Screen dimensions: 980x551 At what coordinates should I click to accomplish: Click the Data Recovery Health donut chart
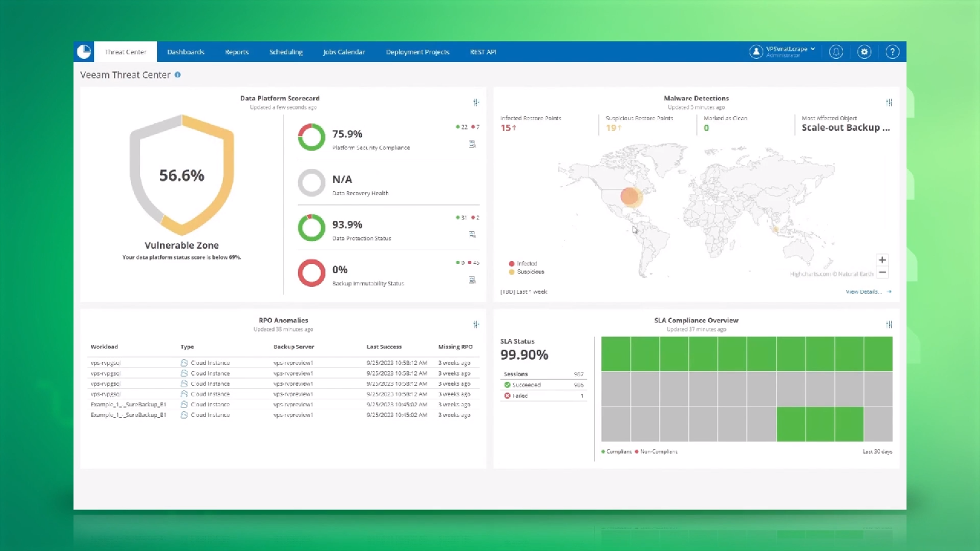click(x=312, y=183)
